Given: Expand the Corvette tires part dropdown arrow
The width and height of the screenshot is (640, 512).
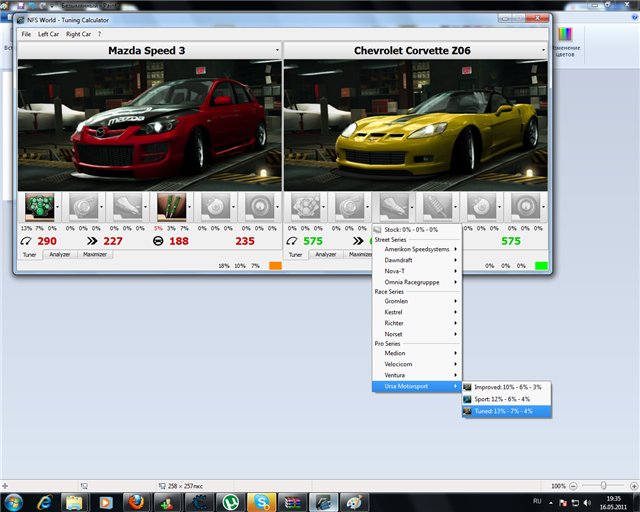Looking at the screenshot, I should (544, 207).
